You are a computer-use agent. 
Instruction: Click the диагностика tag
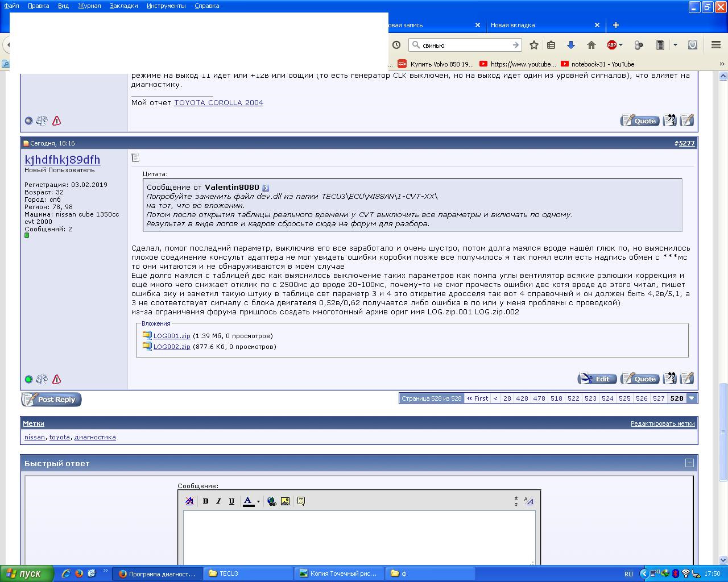point(95,437)
